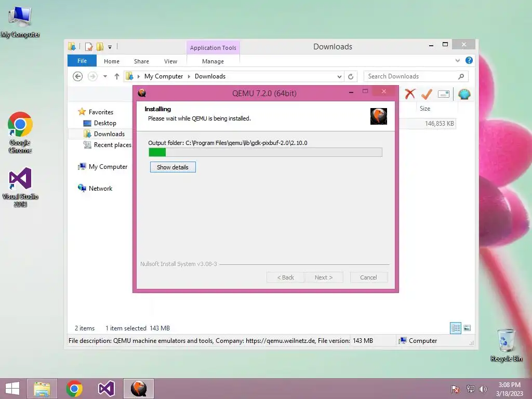532x399 pixels.
Task: Select Downloads in navigation pane
Action: 109,134
